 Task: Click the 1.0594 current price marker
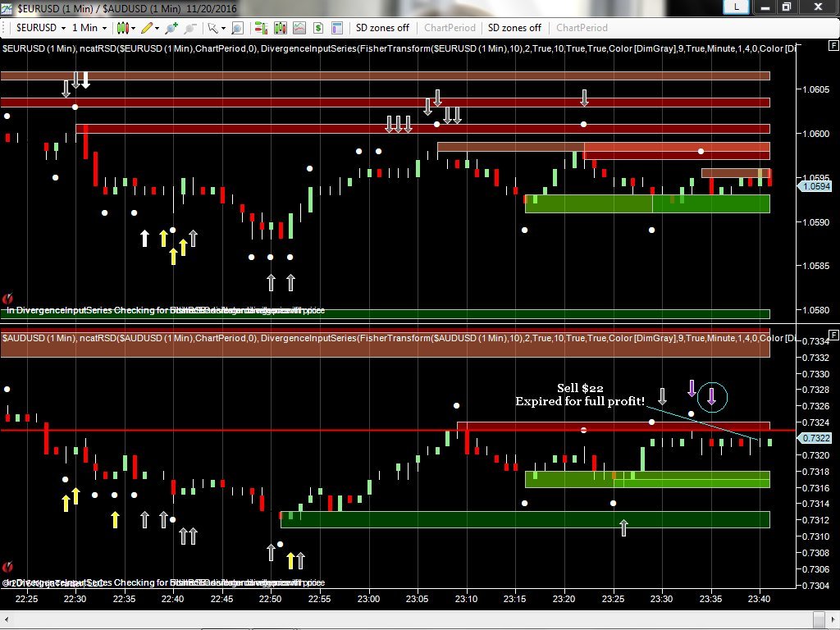click(x=815, y=186)
